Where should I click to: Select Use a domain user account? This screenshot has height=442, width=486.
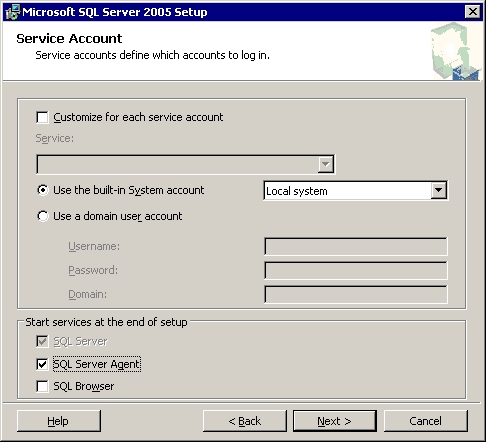pos(43,216)
